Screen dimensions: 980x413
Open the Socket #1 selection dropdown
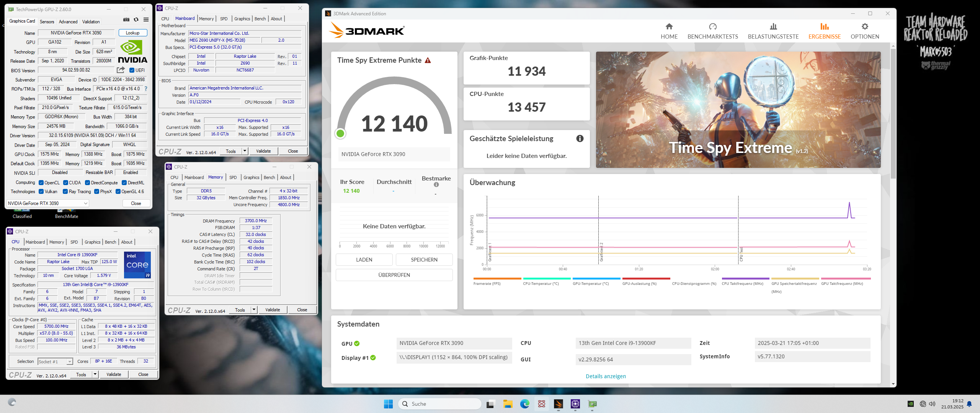click(x=55, y=361)
